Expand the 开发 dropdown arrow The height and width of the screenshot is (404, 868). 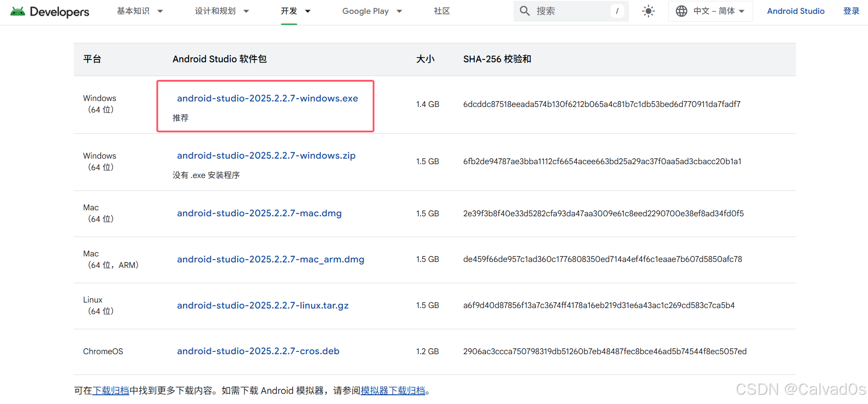pyautogui.click(x=308, y=11)
